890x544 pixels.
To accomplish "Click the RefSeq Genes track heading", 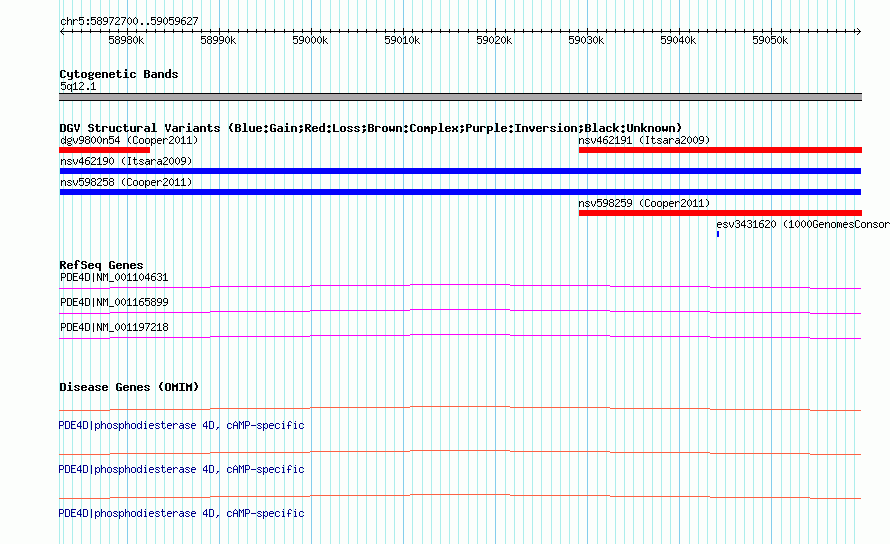I will 101,265.
